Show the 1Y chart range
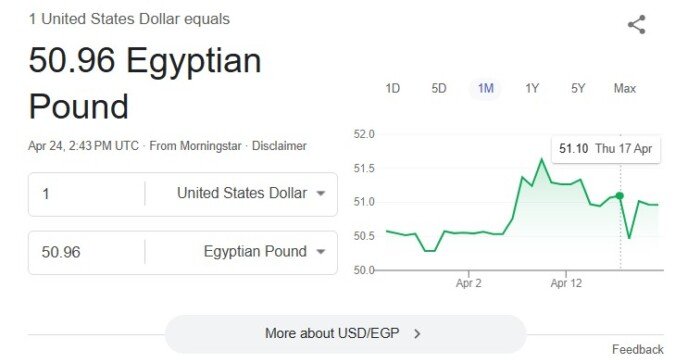 coord(532,88)
